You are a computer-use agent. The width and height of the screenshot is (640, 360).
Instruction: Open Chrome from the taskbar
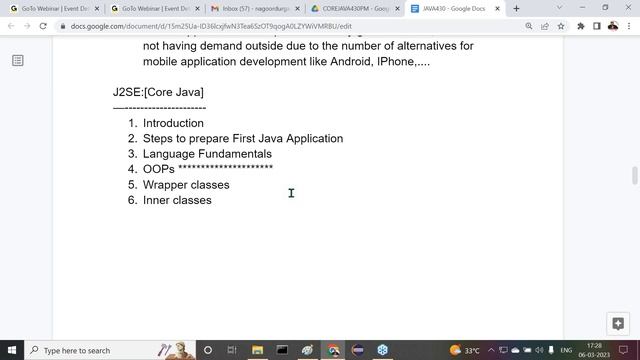coord(333,350)
